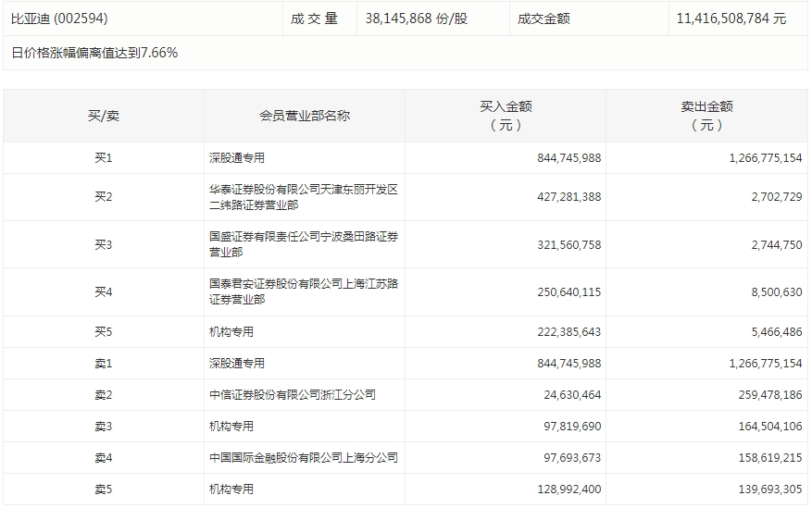812x508 pixels.
Task: Click the 买/卖 column header
Action: (x=103, y=116)
